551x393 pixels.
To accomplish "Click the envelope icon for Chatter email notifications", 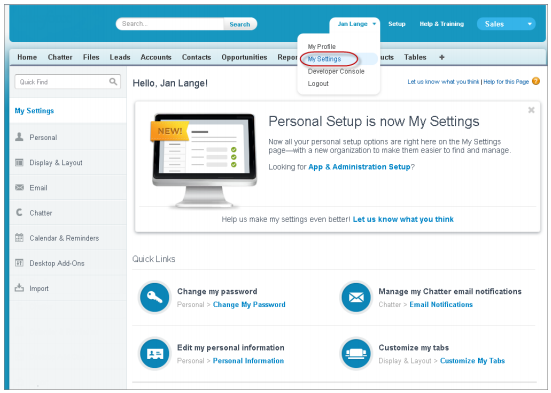I will pyautogui.click(x=356, y=297).
